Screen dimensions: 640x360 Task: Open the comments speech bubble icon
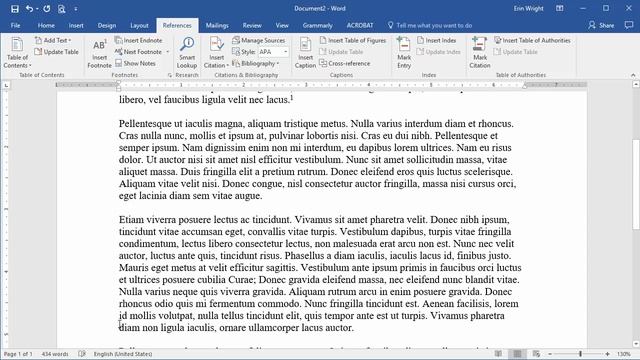pyautogui.click(x=629, y=25)
